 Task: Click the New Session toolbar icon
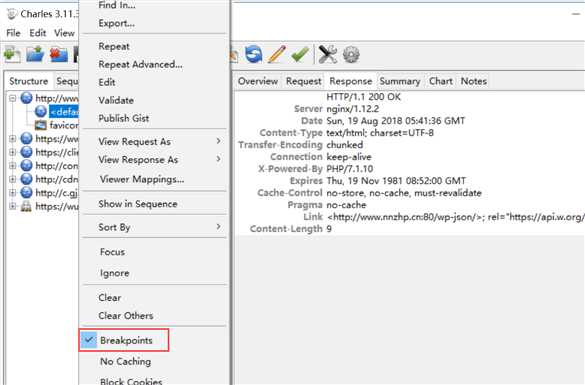point(12,55)
